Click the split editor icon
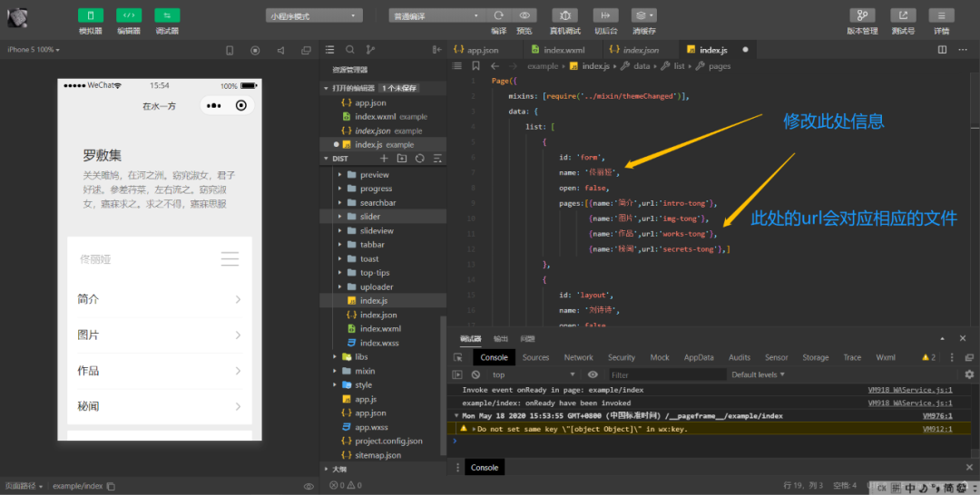 tap(942, 50)
